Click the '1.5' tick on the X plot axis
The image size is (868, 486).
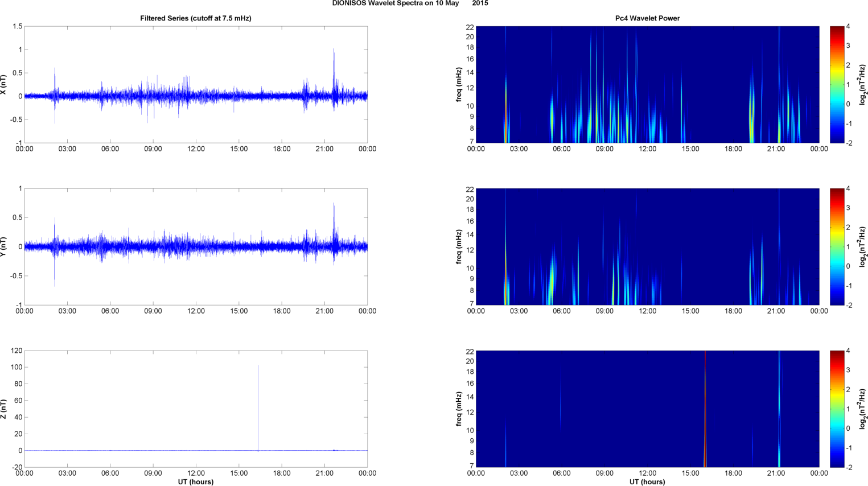point(17,26)
